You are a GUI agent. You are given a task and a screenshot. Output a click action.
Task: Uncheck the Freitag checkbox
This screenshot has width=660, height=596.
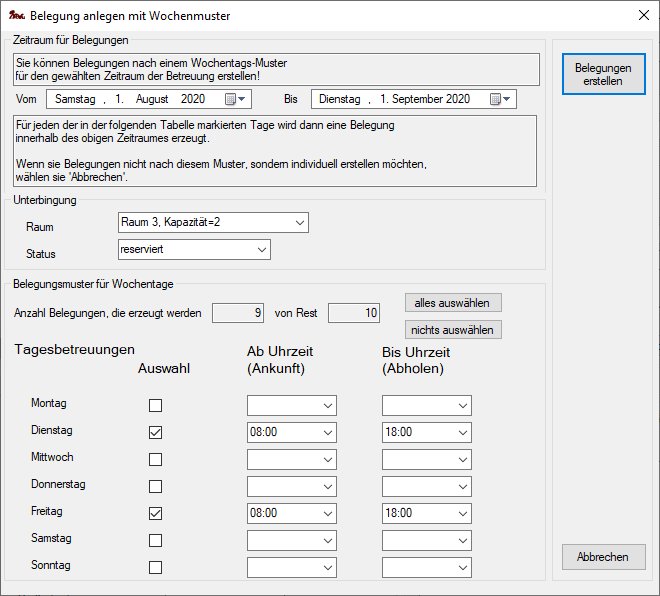tap(155, 513)
